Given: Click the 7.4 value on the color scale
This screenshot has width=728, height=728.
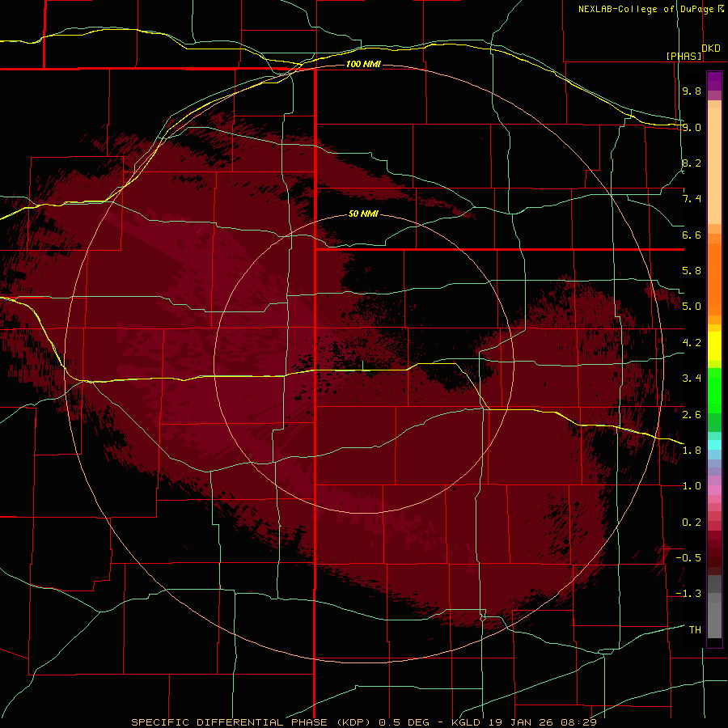Looking at the screenshot, I should [692, 199].
